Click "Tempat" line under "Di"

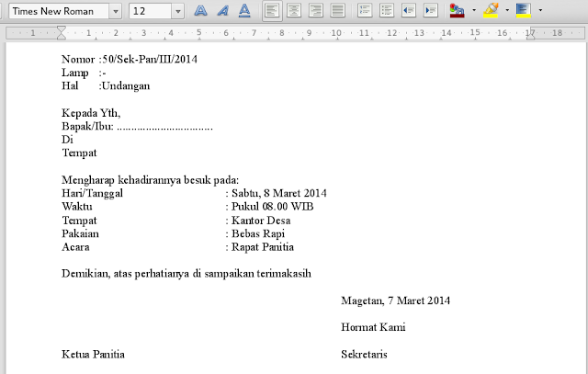(x=79, y=153)
